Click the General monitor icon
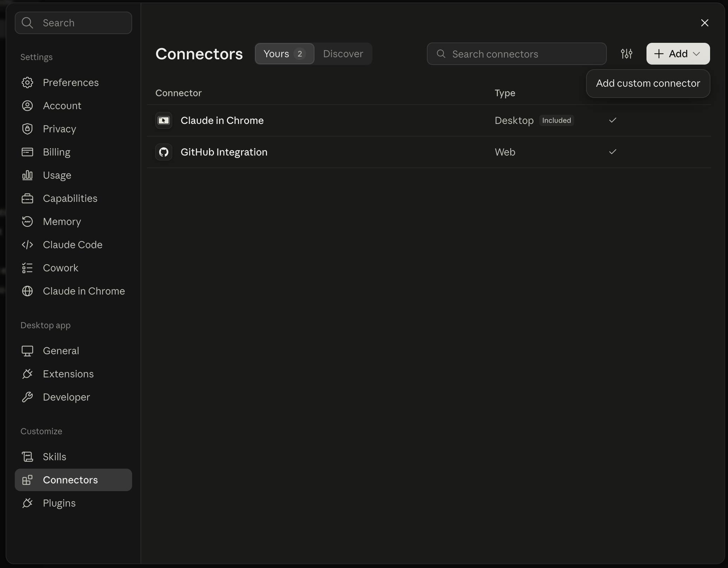This screenshot has height=568, width=728. (x=27, y=351)
